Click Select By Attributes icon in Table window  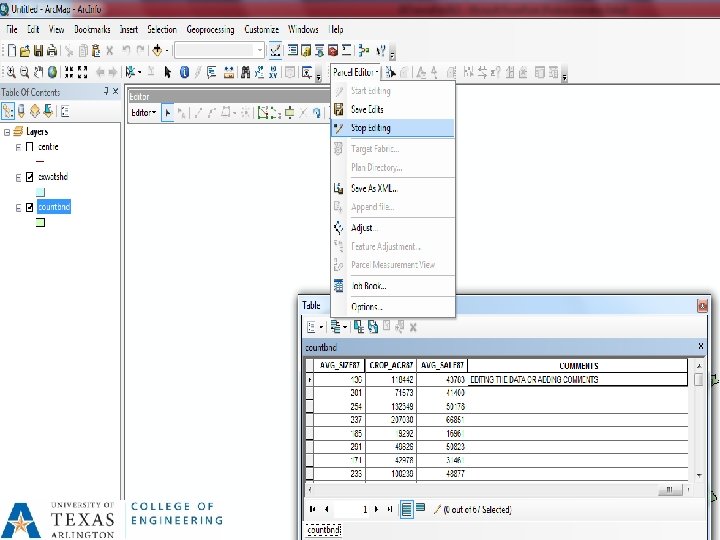point(359,327)
